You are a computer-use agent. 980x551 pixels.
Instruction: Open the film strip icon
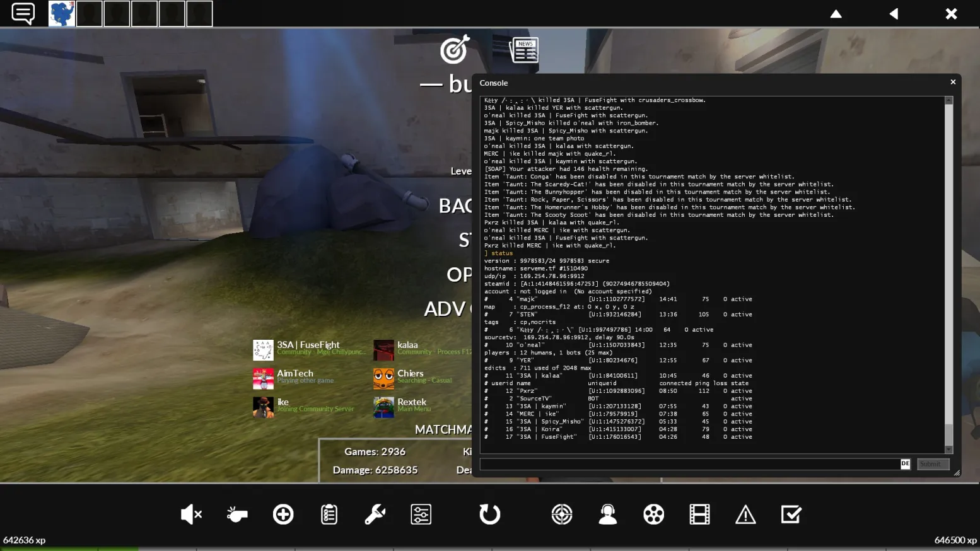[699, 514]
